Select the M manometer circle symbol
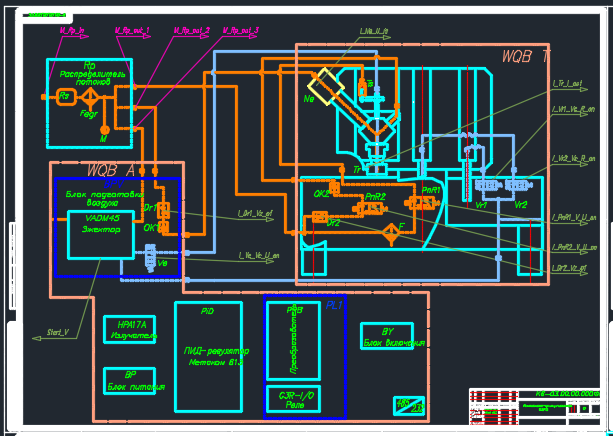 pyautogui.click(x=104, y=129)
